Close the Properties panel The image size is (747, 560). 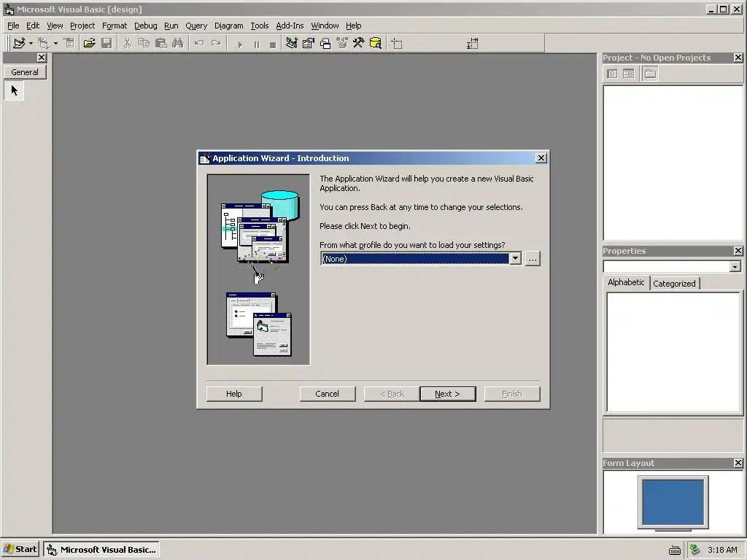pos(738,251)
